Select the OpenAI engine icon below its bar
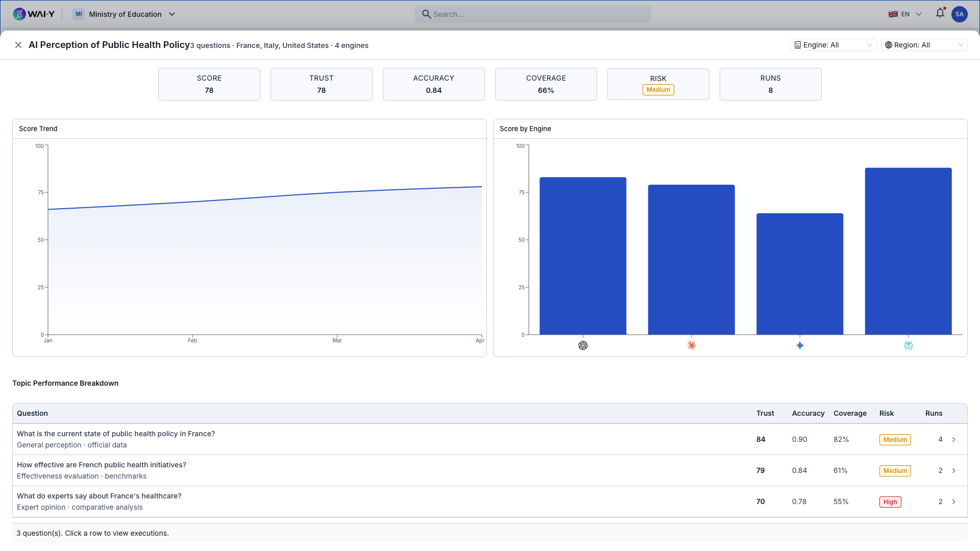The height and width of the screenshot is (551, 980). [583, 345]
